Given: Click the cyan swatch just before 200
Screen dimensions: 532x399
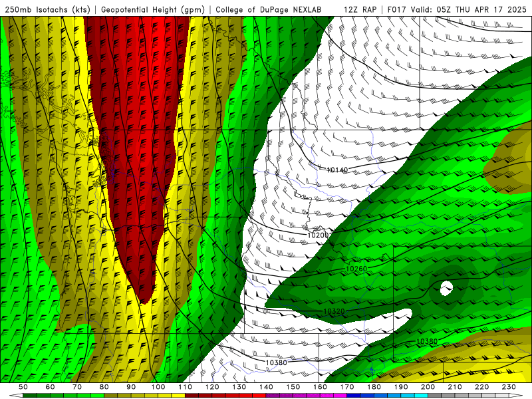Looking at the screenshot, I should point(421,396).
